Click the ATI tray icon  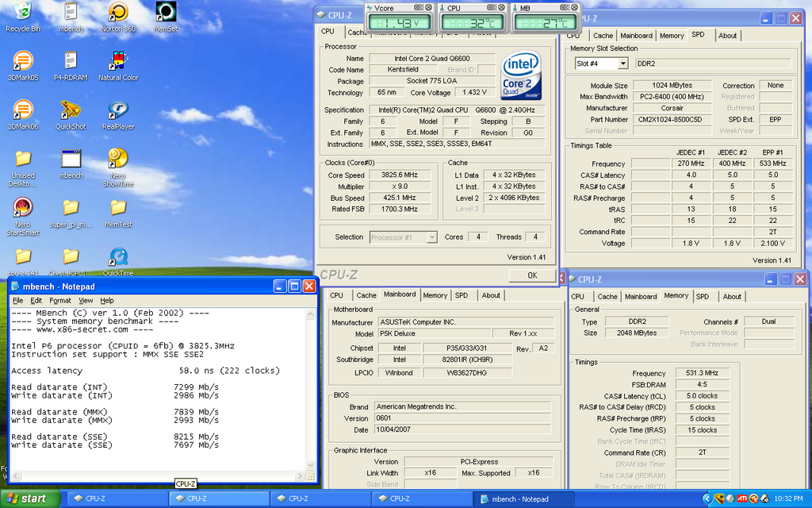click(742, 498)
